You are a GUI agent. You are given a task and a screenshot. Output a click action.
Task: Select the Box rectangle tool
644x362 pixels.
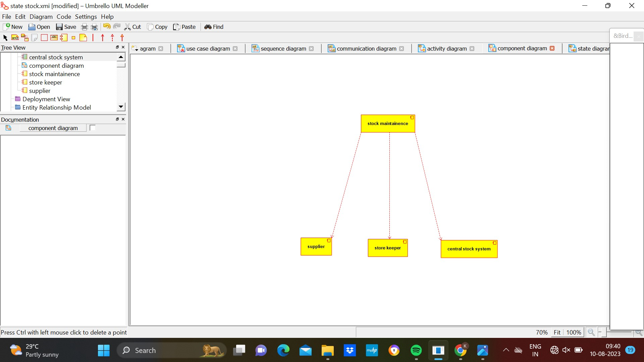pos(44,38)
